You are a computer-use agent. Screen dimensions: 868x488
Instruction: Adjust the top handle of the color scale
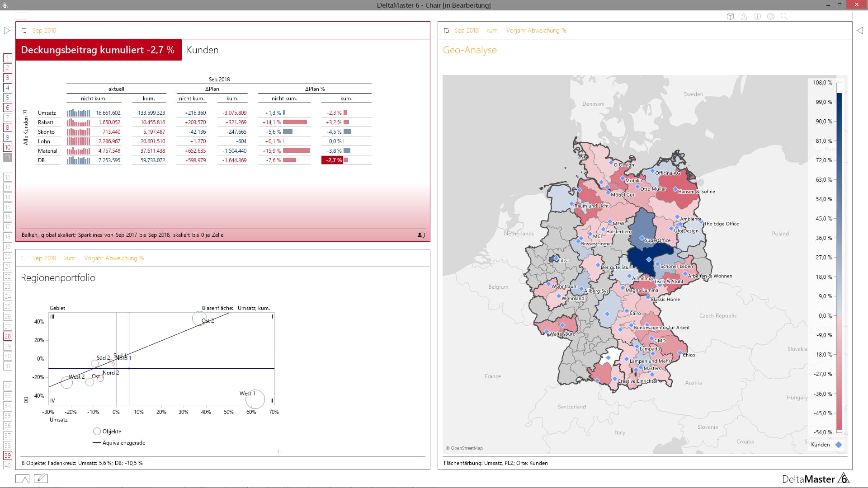point(839,88)
